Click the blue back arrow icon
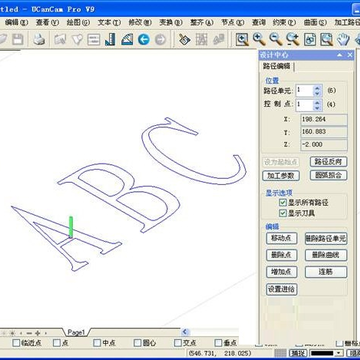Image resolution: width=360 pixels, height=360 pixels. coord(143,40)
